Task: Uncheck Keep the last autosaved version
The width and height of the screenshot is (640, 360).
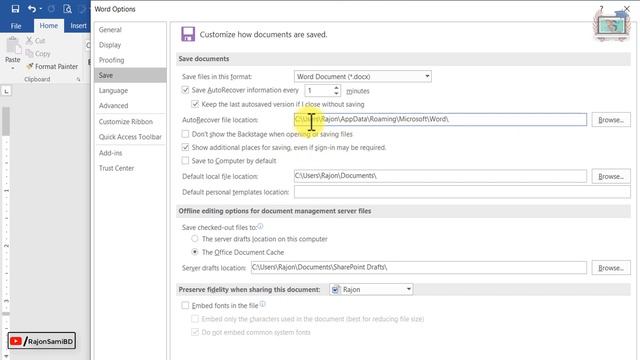Action: click(x=195, y=104)
